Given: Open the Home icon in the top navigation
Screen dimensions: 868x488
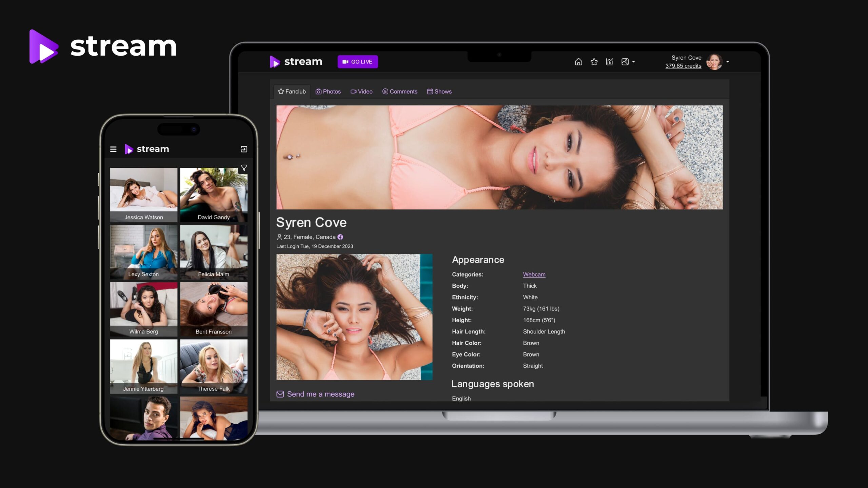Looking at the screenshot, I should tap(578, 62).
